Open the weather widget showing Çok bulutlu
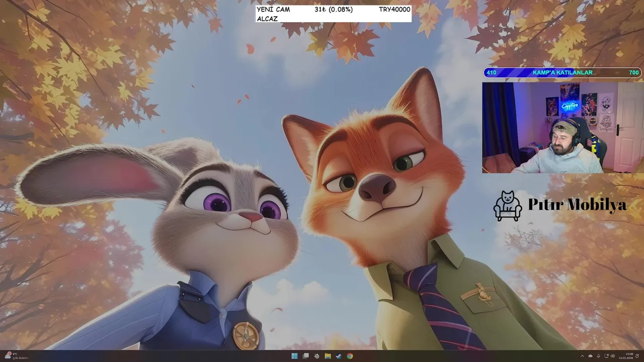This screenshot has height=362, width=644. (x=16, y=356)
